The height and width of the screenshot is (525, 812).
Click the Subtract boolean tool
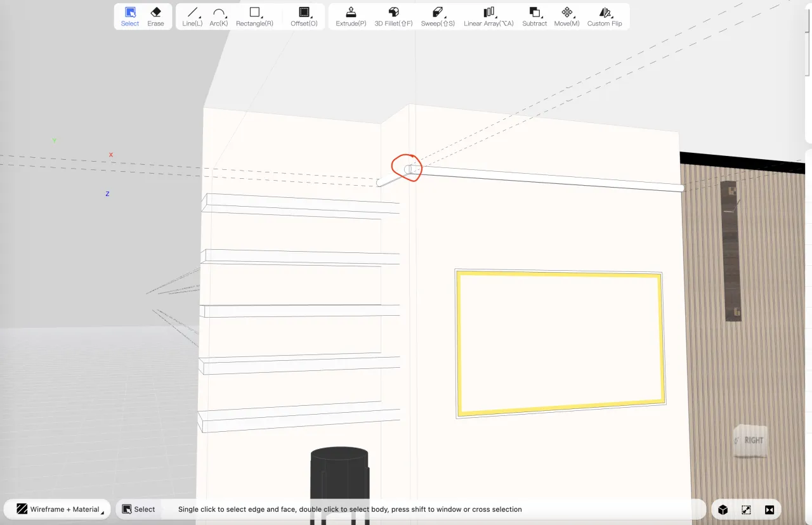534,16
